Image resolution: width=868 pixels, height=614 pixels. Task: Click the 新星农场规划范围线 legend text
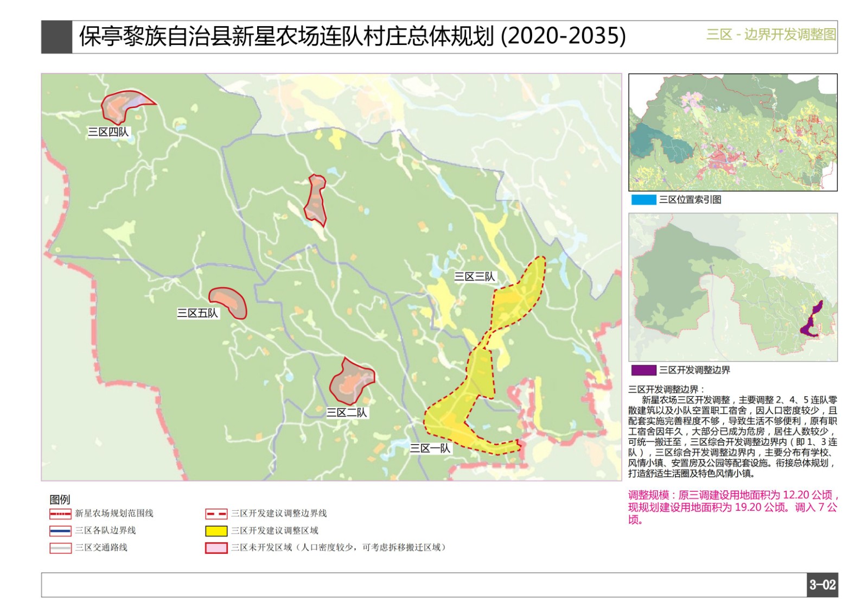pos(114,514)
